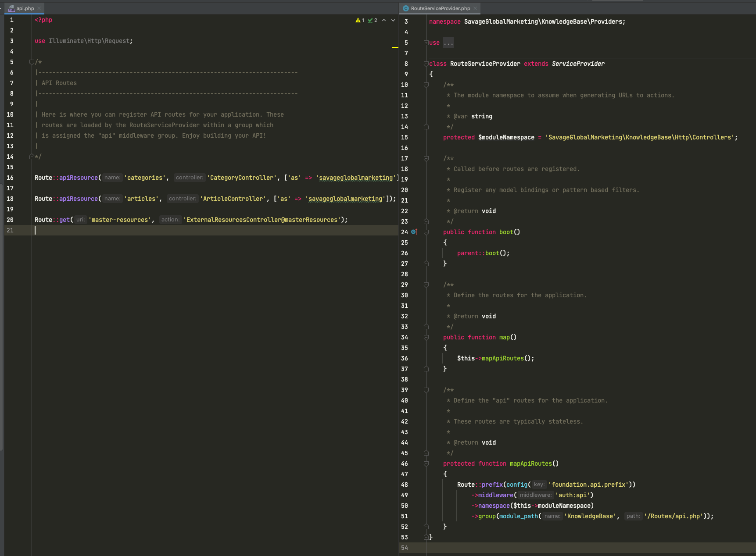Expand folded use statements with plus icon
756x556 pixels.
[426, 43]
